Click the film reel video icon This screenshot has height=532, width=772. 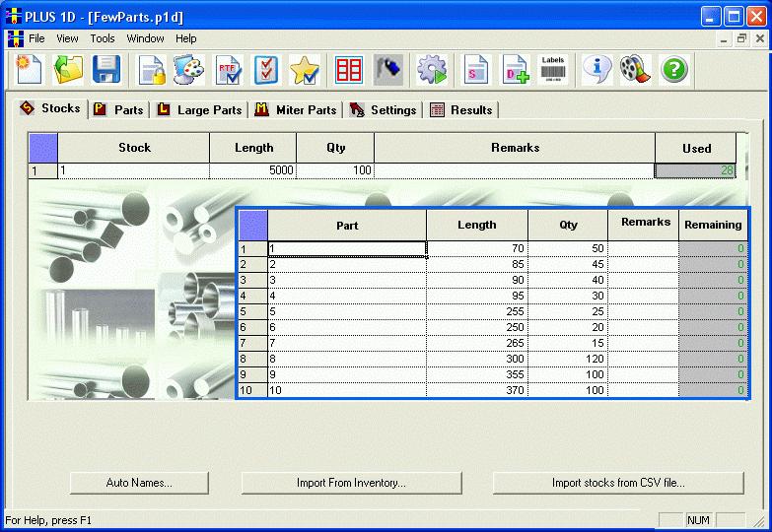(x=635, y=69)
